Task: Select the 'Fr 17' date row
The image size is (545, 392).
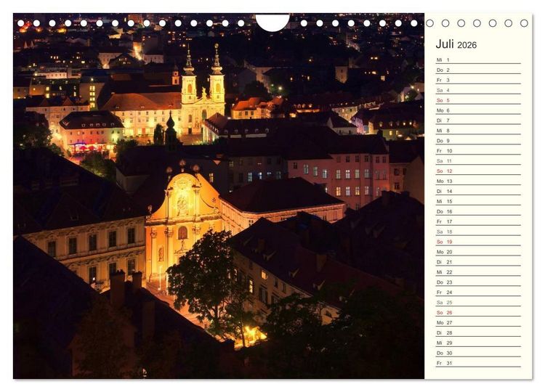Action: 478,221
